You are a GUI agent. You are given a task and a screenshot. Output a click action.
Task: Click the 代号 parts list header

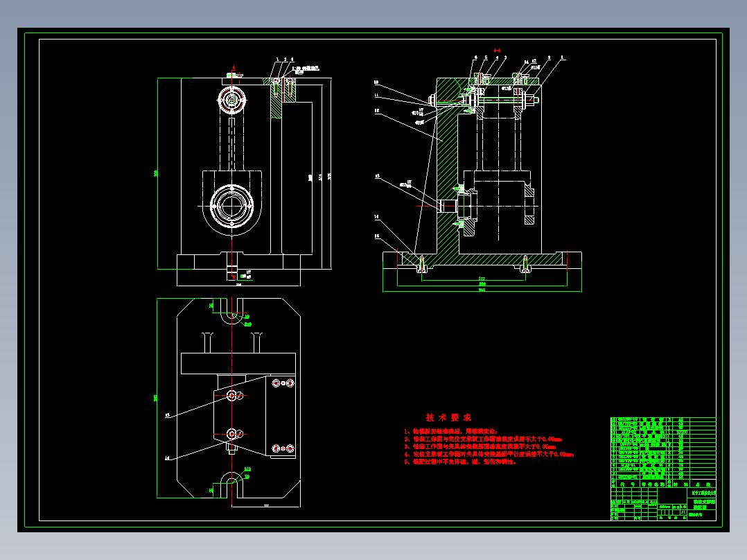pyautogui.click(x=626, y=484)
